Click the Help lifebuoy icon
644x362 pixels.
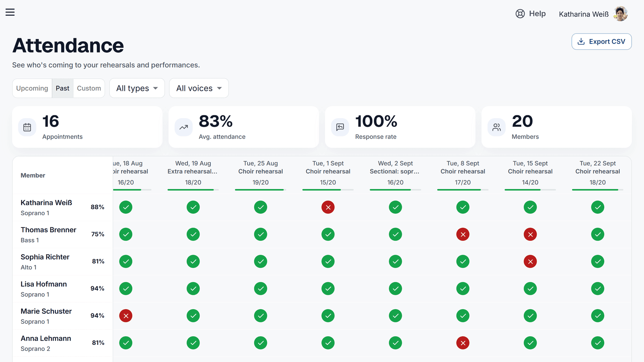point(520,14)
